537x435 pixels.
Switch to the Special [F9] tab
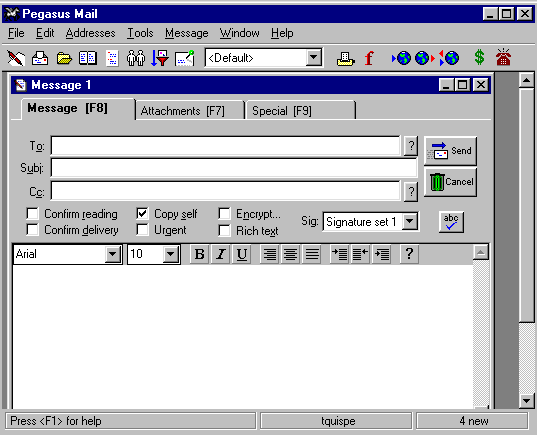tap(300, 111)
